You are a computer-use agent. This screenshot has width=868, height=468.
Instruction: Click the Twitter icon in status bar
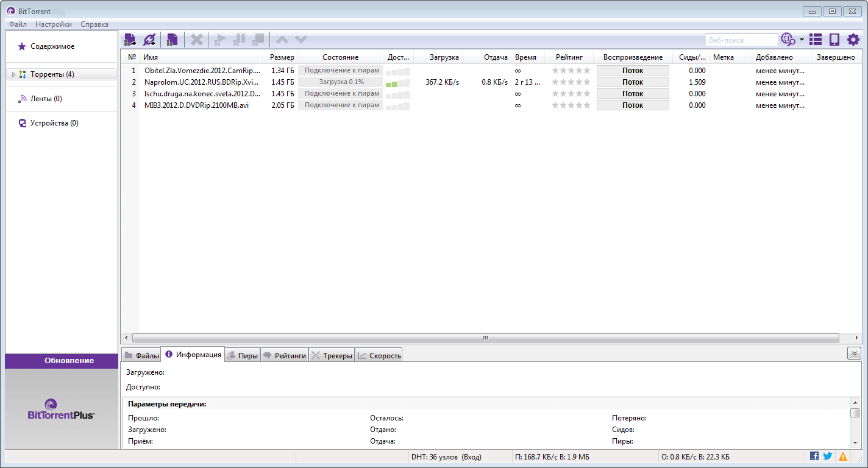[x=828, y=456]
